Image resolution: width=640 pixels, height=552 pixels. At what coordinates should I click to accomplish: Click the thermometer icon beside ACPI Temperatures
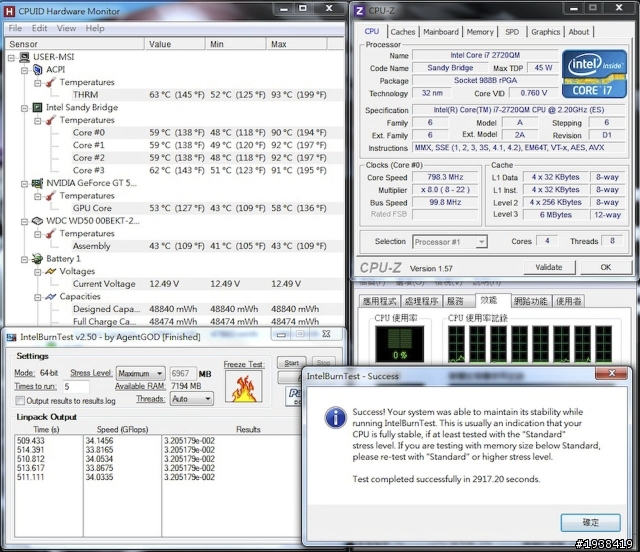(51, 82)
